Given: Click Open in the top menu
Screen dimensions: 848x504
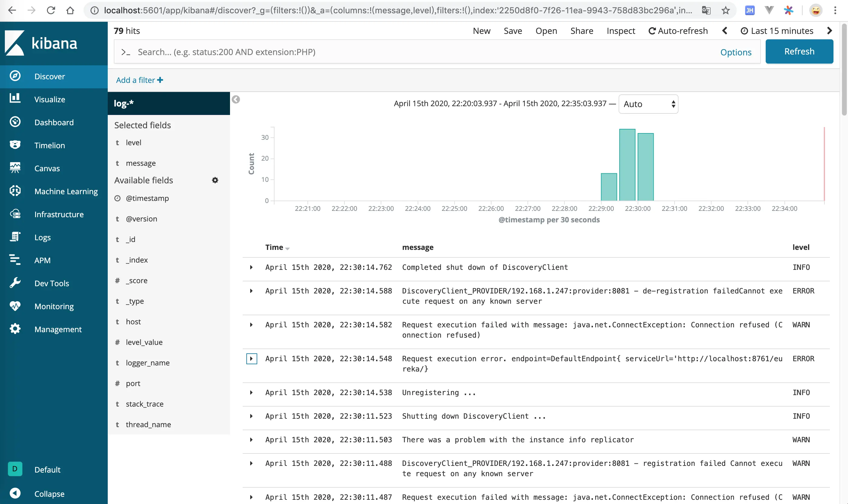Looking at the screenshot, I should 546,31.
